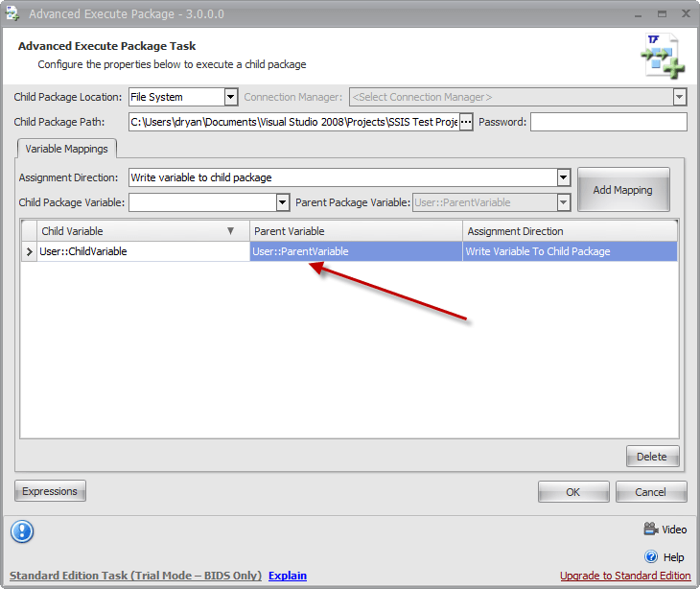Click the Add Mapping button

[623, 190]
